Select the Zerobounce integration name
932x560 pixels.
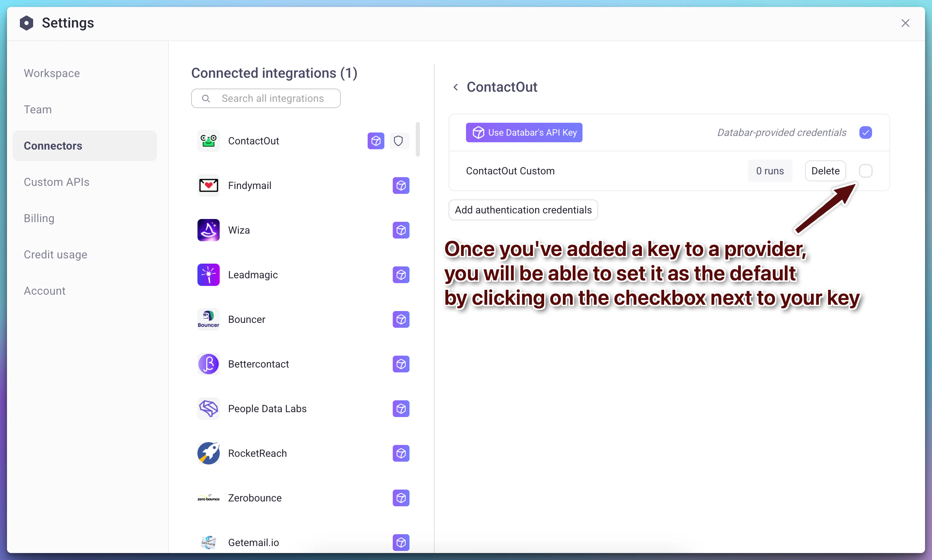255,498
